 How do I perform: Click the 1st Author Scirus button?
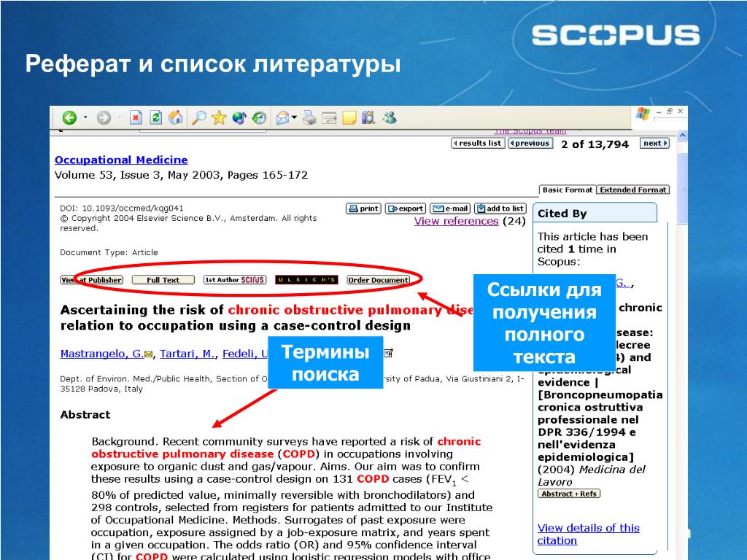click(x=235, y=280)
